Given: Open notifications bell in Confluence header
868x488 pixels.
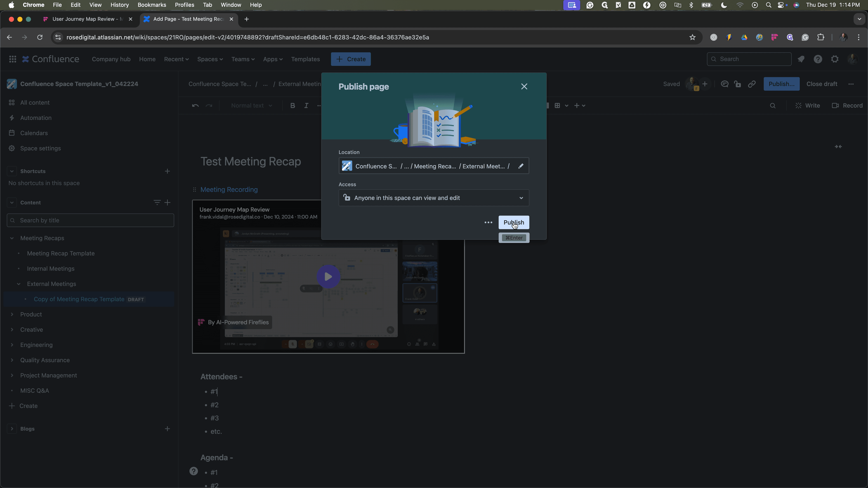Looking at the screenshot, I should coord(801,59).
